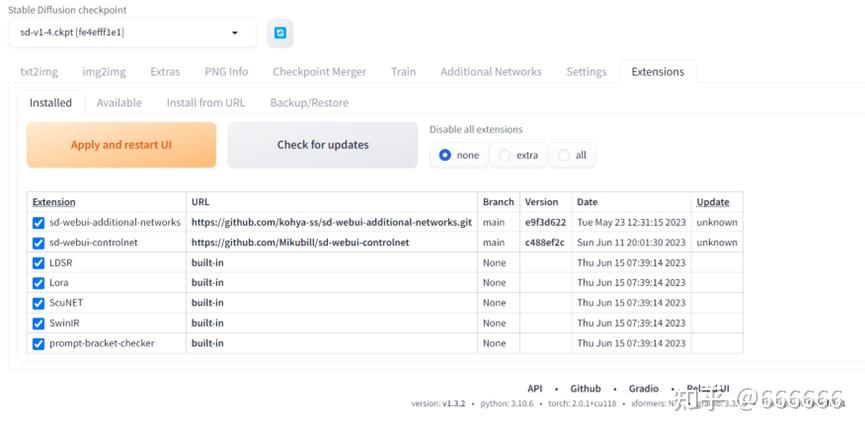Open the Checkpoint Merger tab

[x=319, y=72]
